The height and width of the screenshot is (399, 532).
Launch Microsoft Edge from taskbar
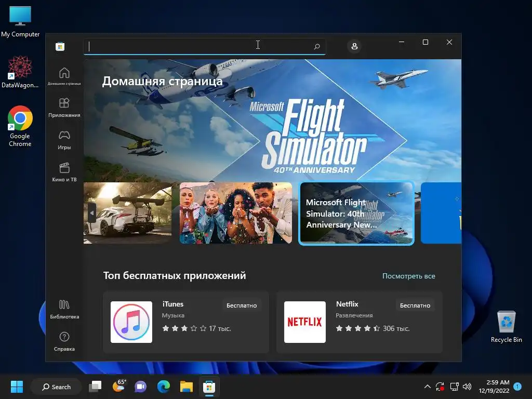coord(163,387)
